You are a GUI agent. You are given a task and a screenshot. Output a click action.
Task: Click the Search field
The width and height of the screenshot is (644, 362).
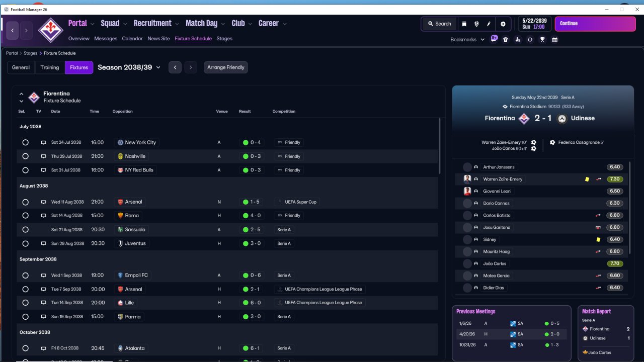(439, 24)
